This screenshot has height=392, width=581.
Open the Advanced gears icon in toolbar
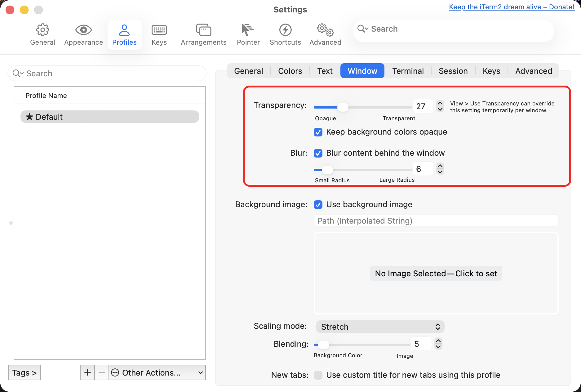click(325, 30)
